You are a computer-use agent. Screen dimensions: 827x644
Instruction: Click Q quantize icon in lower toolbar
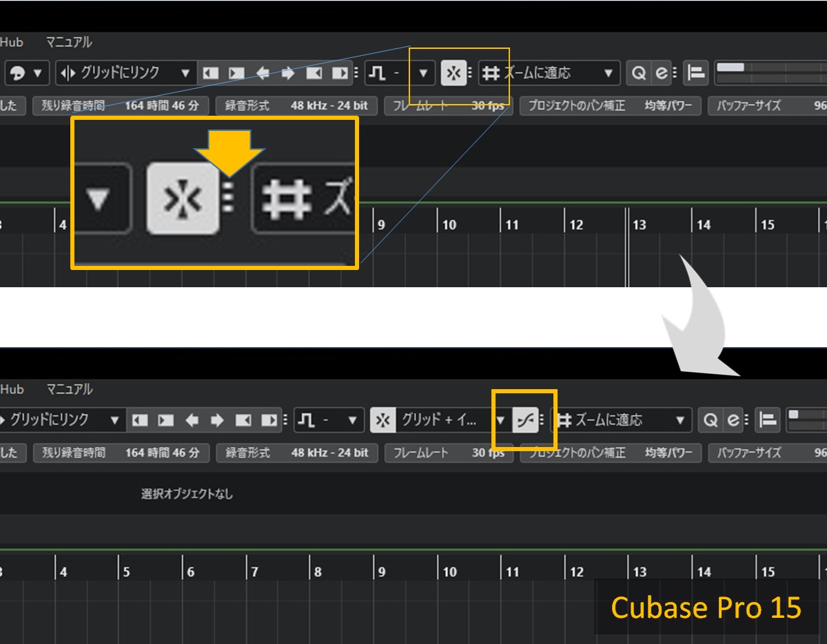pos(710,419)
